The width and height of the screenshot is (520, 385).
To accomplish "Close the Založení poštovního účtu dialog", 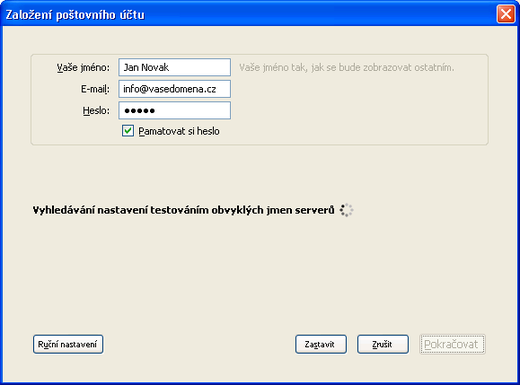I will tap(506, 14).
